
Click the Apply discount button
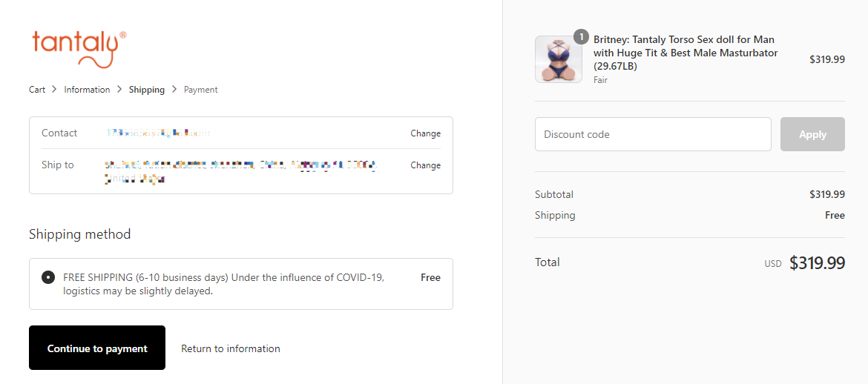coord(812,134)
